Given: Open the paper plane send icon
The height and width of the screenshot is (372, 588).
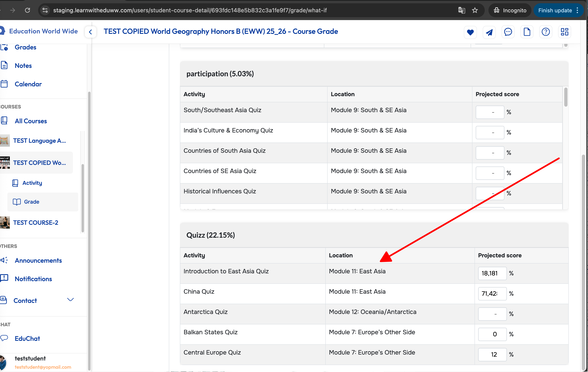Looking at the screenshot, I should pos(489,32).
